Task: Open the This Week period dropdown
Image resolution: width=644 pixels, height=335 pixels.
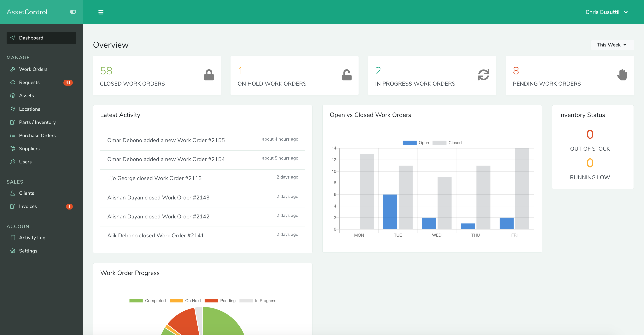Action: pyautogui.click(x=612, y=45)
